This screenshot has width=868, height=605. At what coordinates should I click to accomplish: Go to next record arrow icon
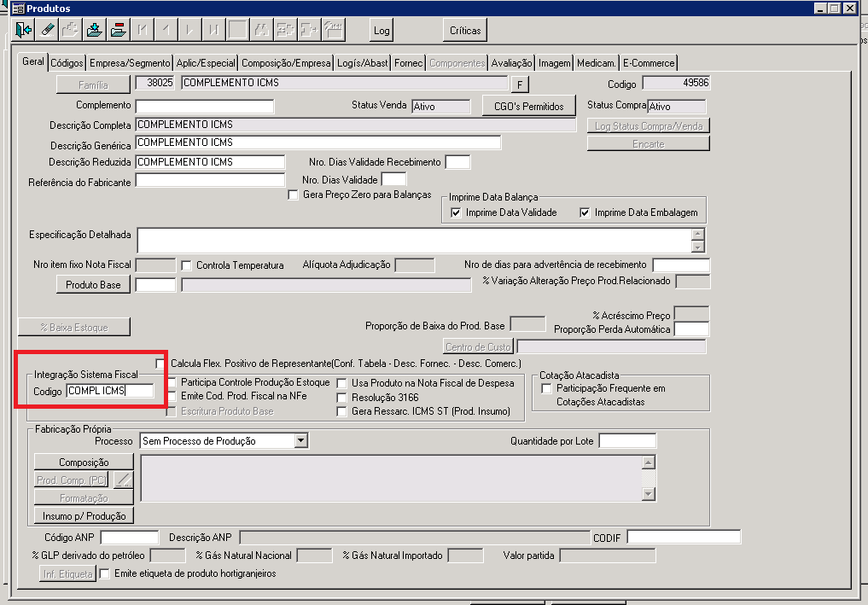tap(189, 29)
